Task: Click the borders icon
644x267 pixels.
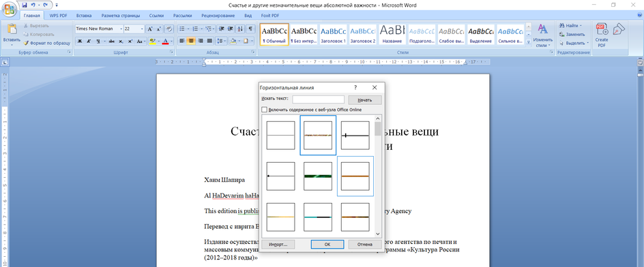Action: (x=246, y=41)
